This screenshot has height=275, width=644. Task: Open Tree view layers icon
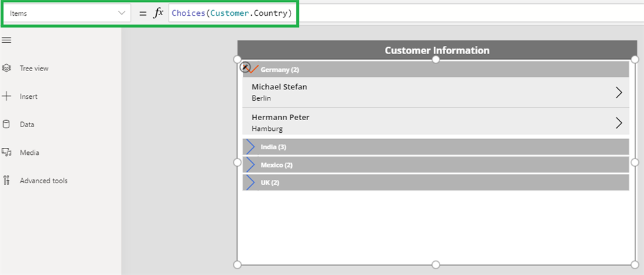coord(6,68)
